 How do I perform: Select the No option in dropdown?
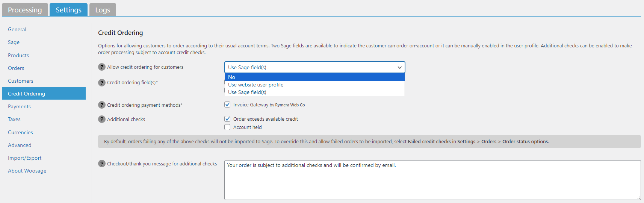315,77
